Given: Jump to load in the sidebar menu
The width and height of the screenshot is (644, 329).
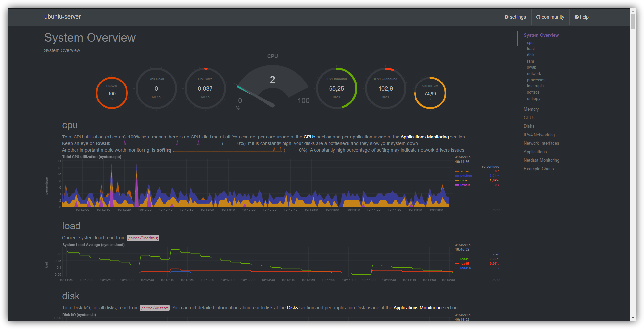Looking at the screenshot, I should (x=531, y=49).
